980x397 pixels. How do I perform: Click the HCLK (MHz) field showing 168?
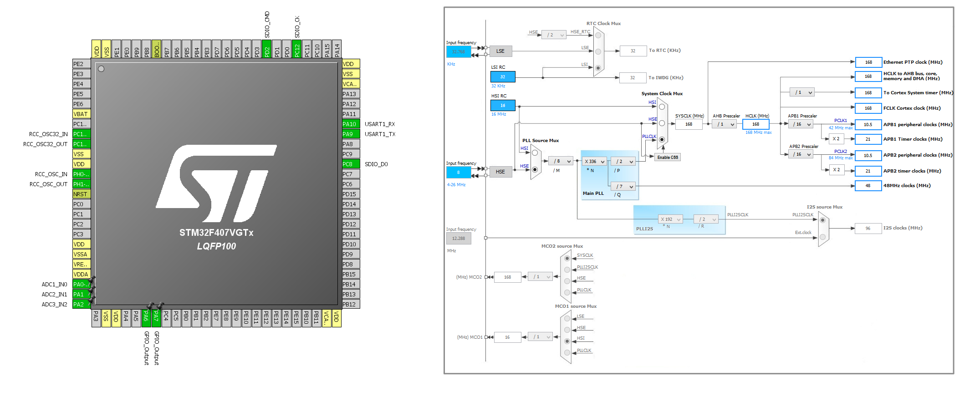pos(756,124)
